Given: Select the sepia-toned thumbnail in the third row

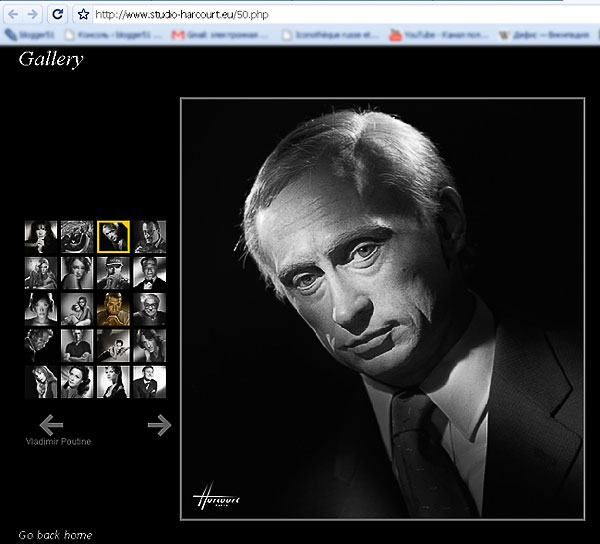Looking at the screenshot, I should coord(113,309).
